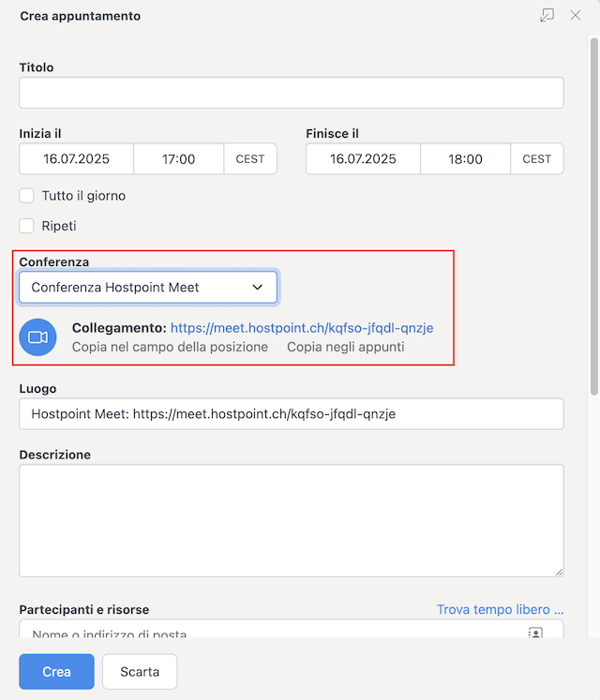Change the CEST timezone for end
The image size is (600, 700).
[537, 159]
